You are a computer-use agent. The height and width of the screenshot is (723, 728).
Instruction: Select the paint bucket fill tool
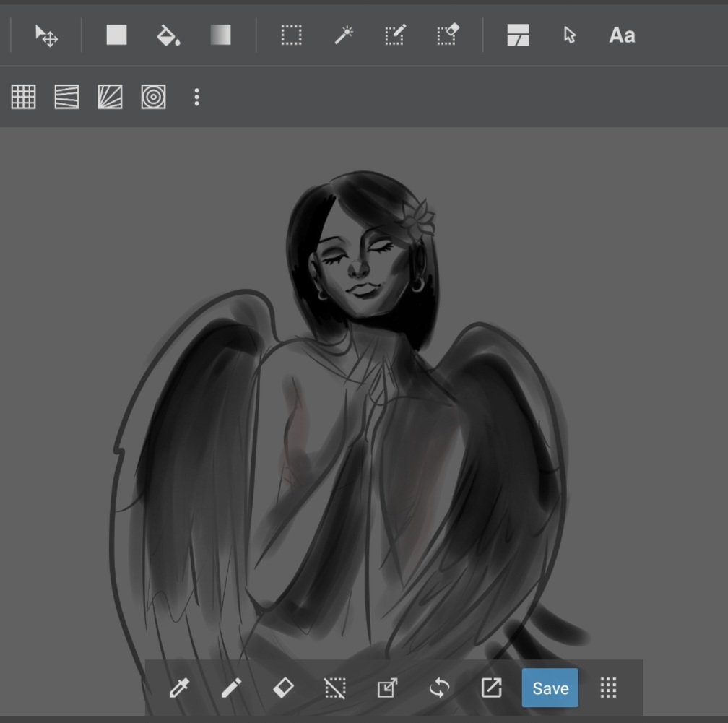[168, 35]
